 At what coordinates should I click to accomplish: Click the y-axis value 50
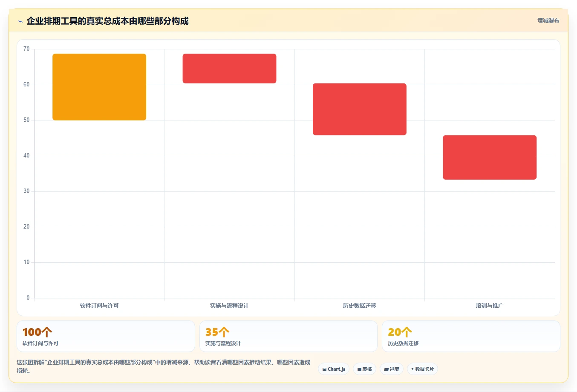pyautogui.click(x=26, y=120)
